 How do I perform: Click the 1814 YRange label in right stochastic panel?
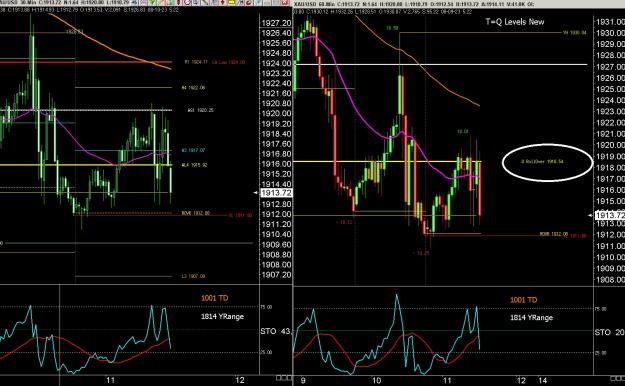(531, 318)
